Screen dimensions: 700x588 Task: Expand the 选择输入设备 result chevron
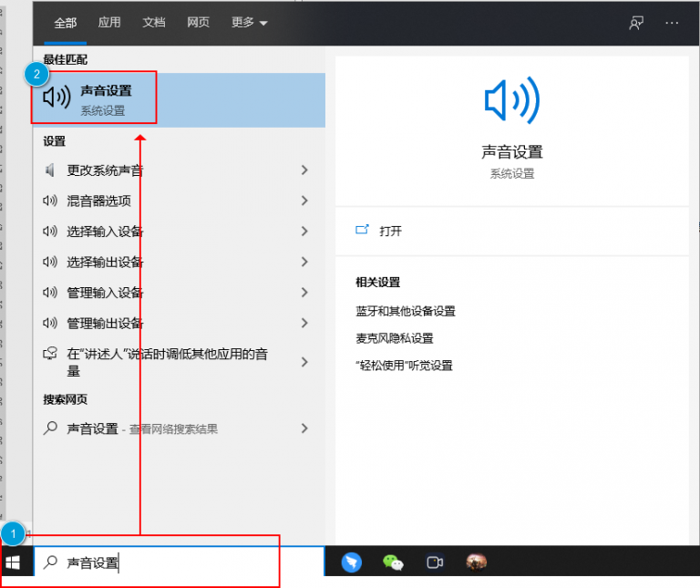point(304,232)
